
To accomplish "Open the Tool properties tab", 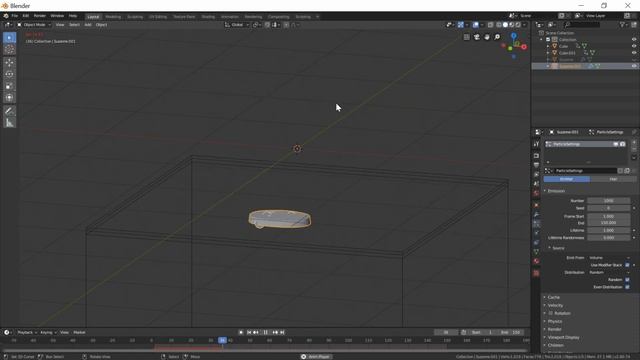I will pos(536,144).
